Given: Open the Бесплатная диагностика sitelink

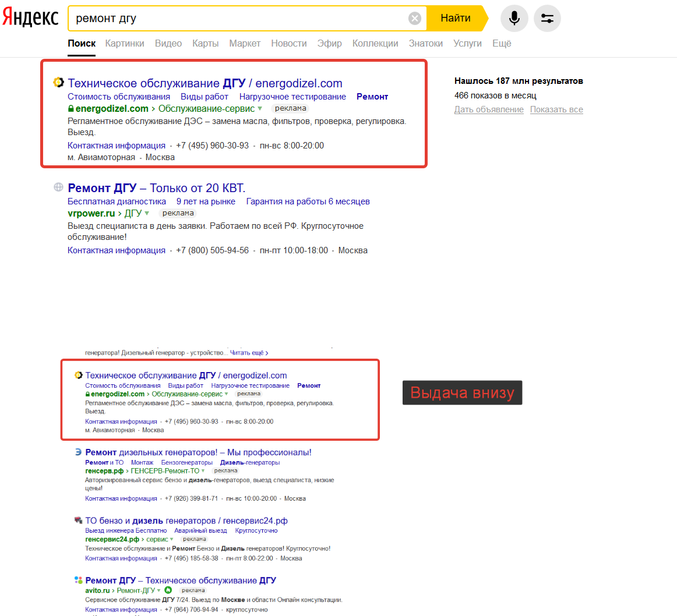Looking at the screenshot, I should pos(117,201).
